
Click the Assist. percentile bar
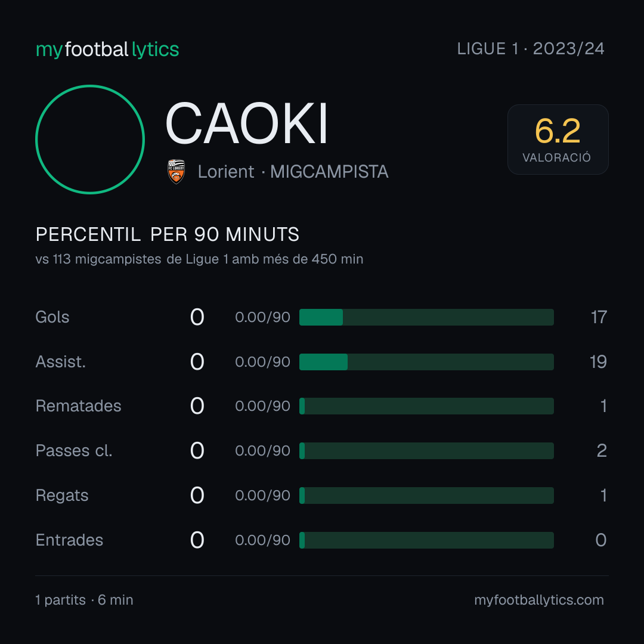click(426, 362)
